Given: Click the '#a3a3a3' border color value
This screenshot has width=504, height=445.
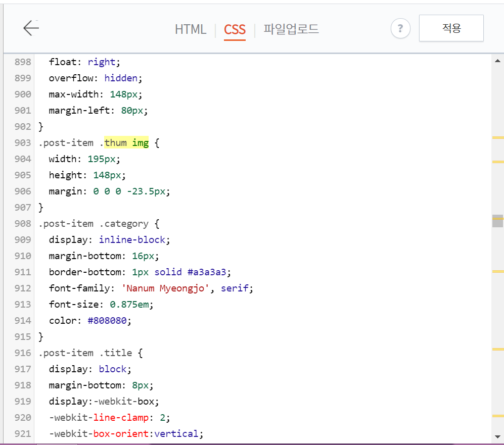Looking at the screenshot, I should 207,272.
